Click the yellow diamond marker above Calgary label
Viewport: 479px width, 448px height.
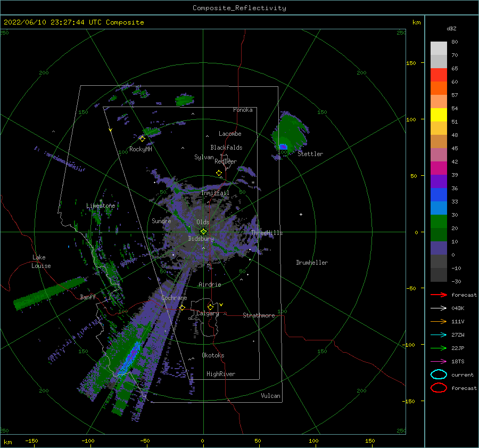210,307
